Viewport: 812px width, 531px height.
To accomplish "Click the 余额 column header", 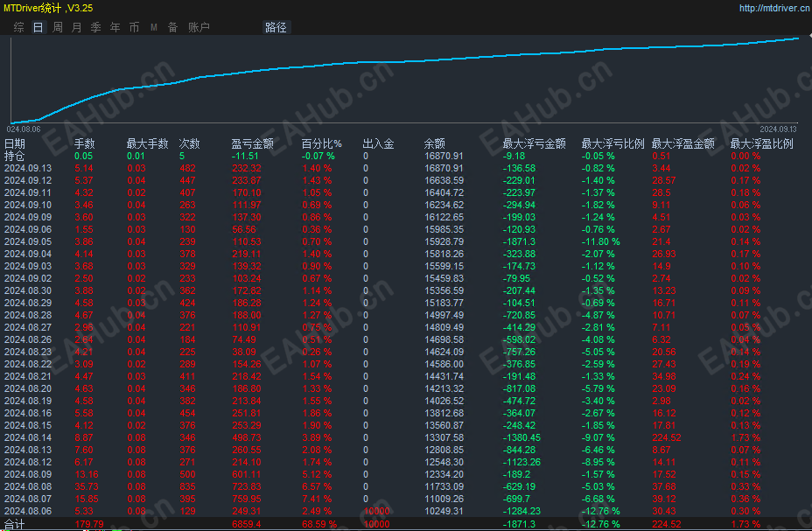I will coord(435,143).
